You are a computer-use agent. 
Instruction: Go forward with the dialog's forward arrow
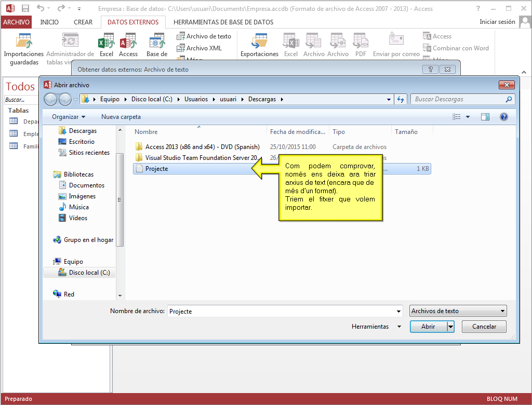(x=65, y=99)
